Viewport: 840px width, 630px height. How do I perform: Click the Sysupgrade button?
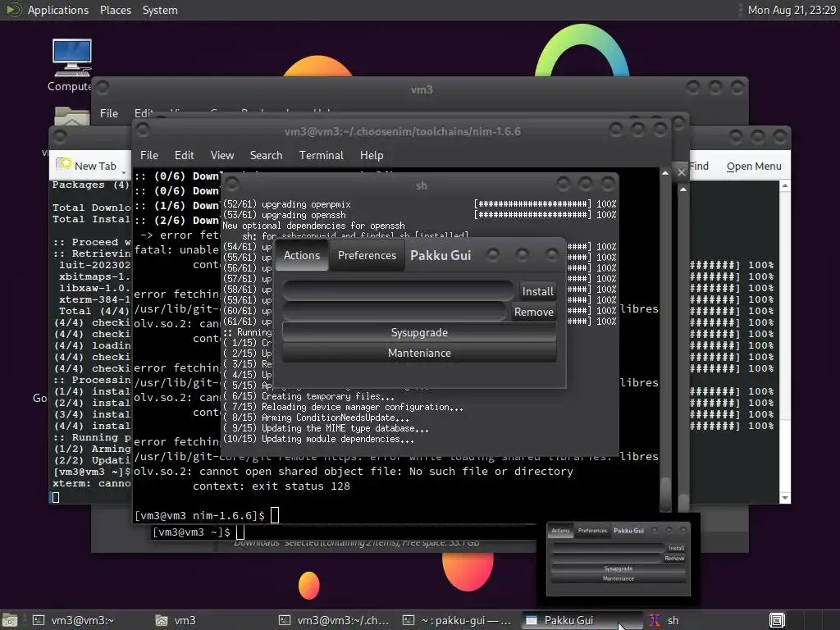point(419,333)
